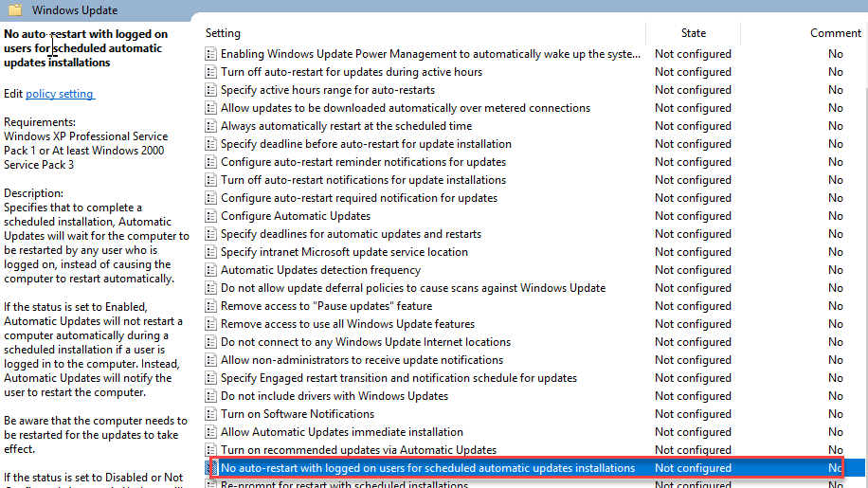Screen dimensions: 868x488
Task: Select Allow updates downloaded over metered connections
Action: pyautogui.click(x=406, y=108)
